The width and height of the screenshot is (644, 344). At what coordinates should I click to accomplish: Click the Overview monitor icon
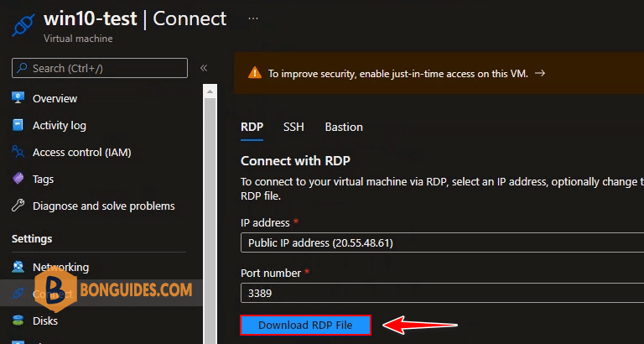click(x=18, y=98)
